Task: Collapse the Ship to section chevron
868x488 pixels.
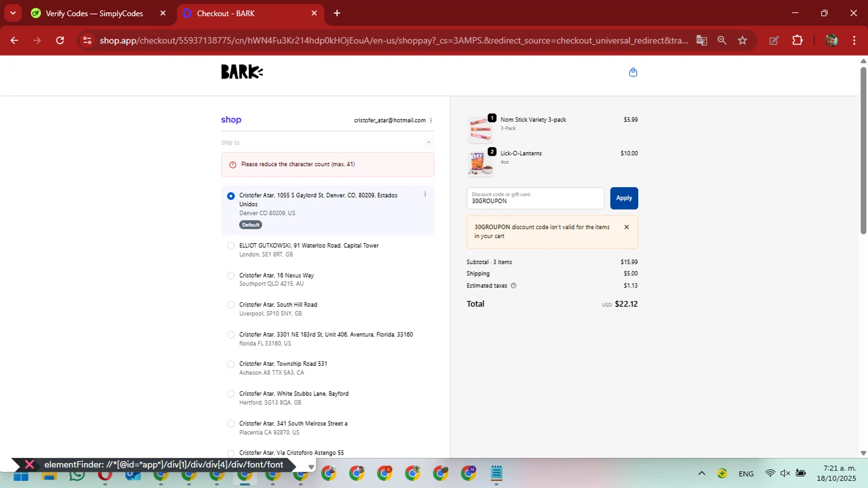Action: [x=429, y=142]
